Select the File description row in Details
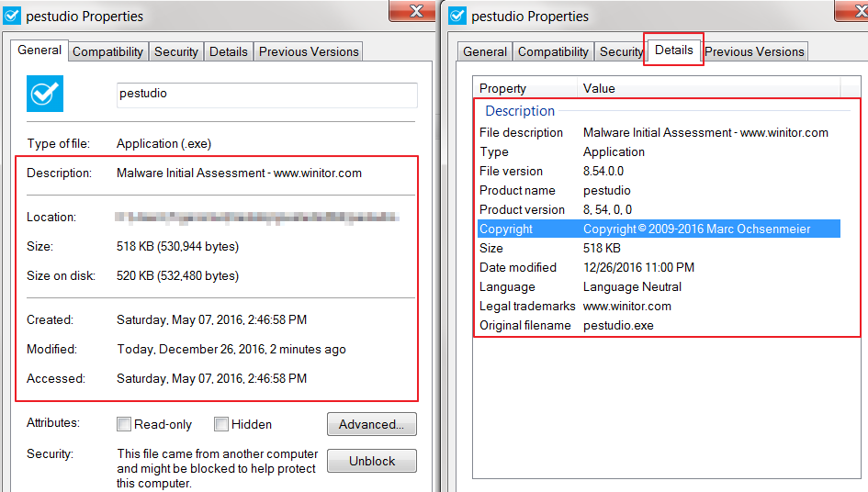 click(x=659, y=133)
